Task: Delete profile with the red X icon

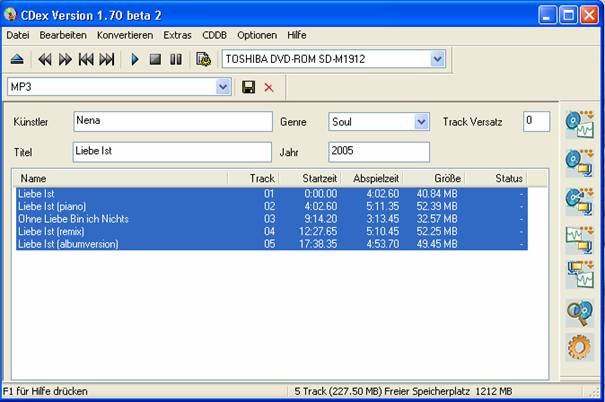Action: tap(268, 88)
